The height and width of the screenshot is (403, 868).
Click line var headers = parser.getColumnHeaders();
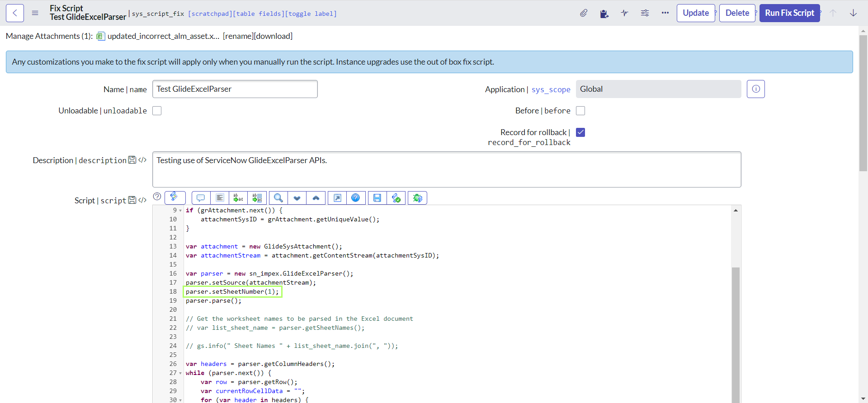[260, 364]
